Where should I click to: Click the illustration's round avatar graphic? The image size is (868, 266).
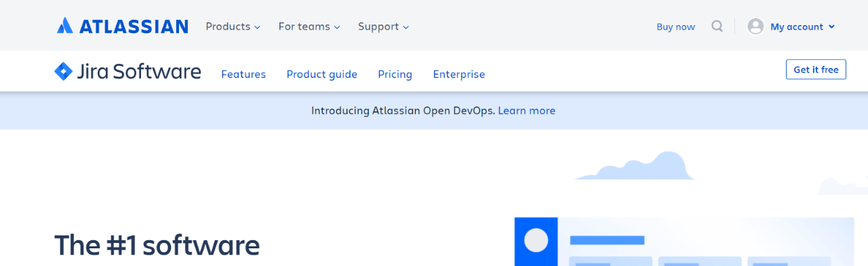536,240
